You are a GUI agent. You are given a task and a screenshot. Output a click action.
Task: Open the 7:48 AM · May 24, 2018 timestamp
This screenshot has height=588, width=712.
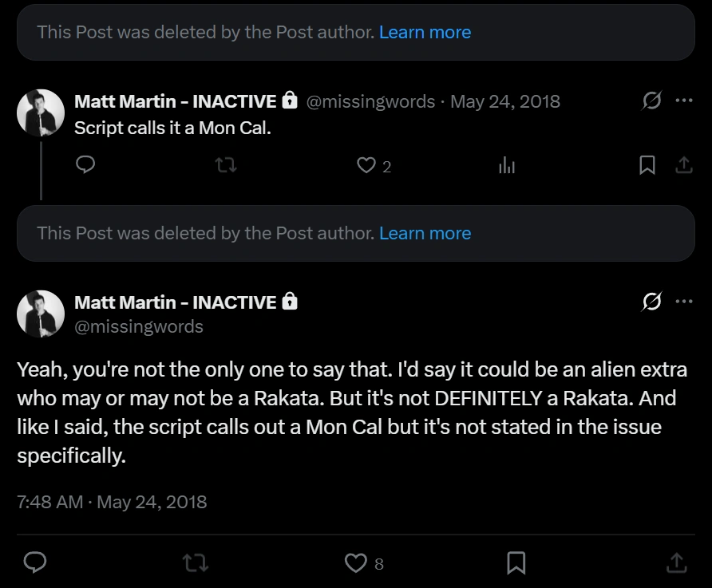112,502
